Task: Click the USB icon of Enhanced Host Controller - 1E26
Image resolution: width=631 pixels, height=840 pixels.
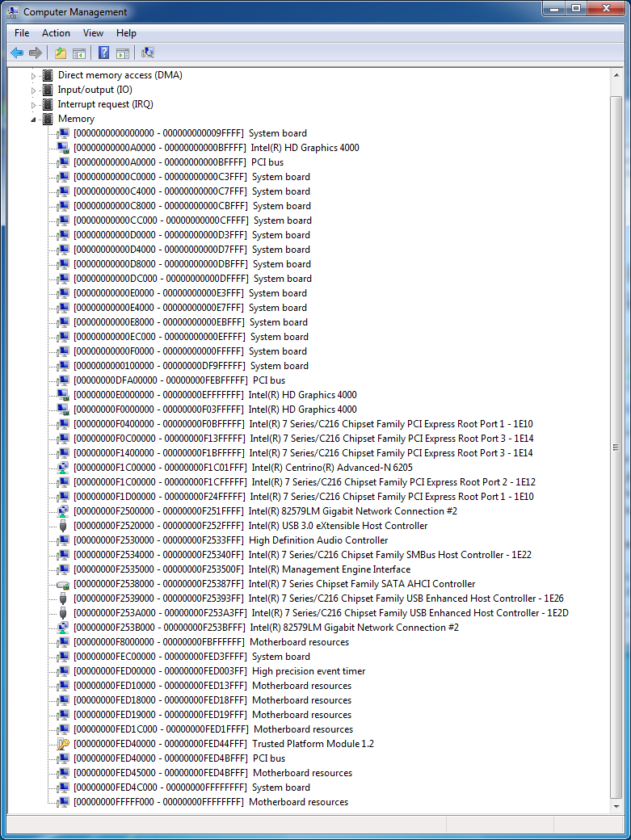Action: click(63, 598)
